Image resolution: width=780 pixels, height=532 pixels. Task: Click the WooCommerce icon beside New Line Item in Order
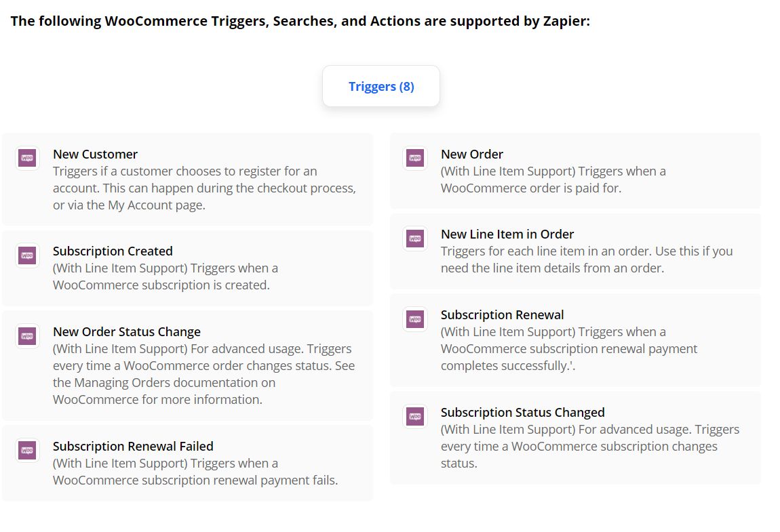415,239
